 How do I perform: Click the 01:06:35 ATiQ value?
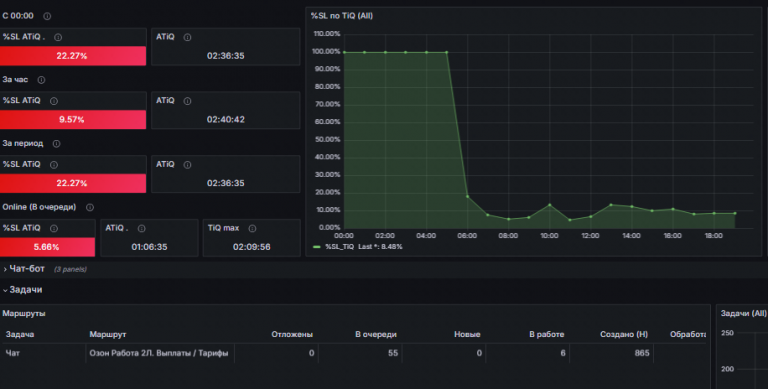click(149, 247)
